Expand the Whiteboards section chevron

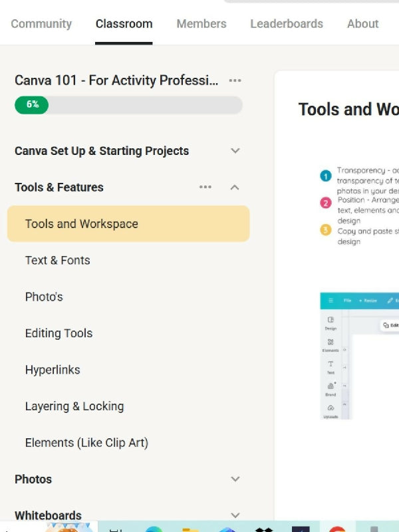coord(235,515)
